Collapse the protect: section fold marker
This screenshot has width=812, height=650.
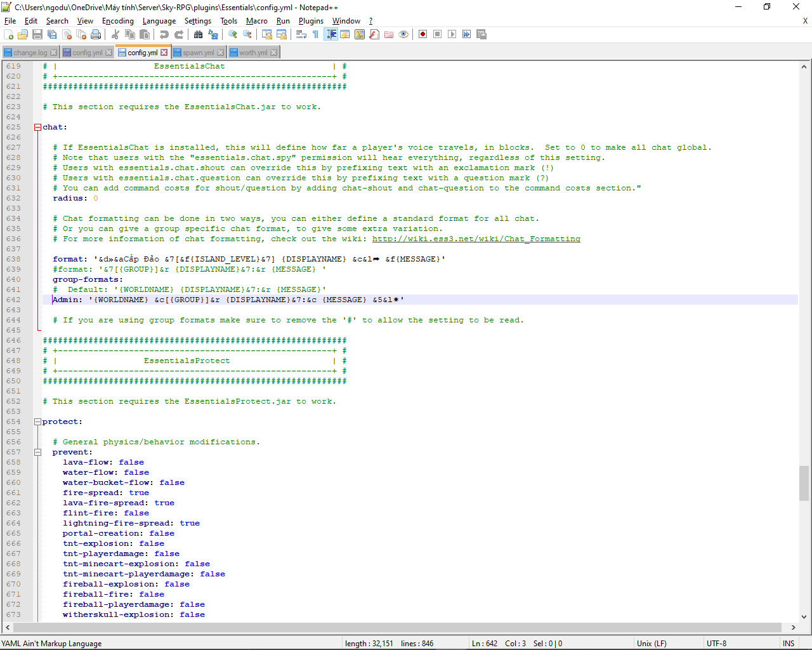(37, 421)
